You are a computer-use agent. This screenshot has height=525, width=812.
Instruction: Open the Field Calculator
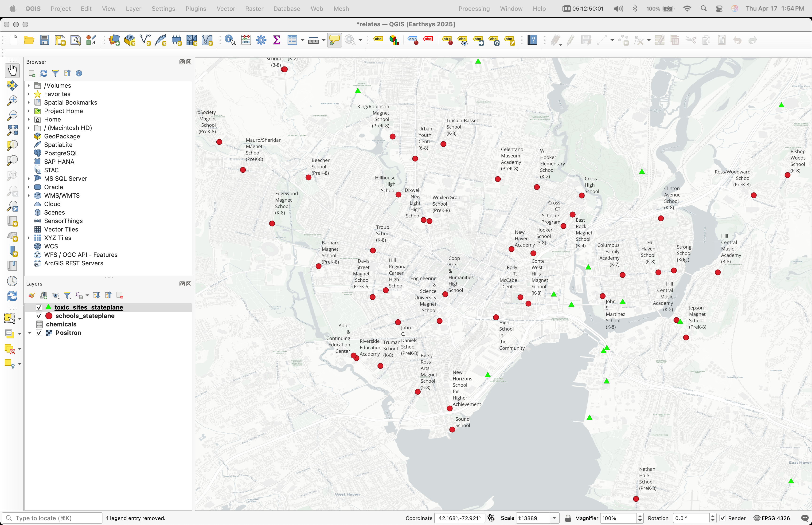pos(246,40)
